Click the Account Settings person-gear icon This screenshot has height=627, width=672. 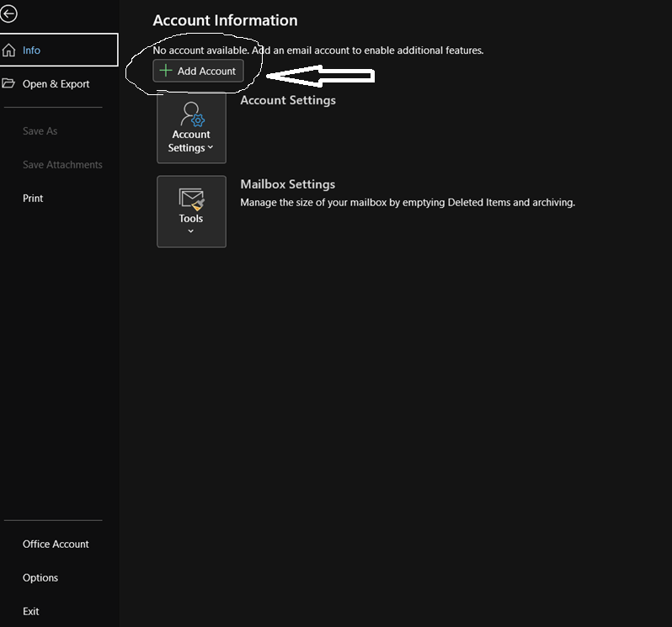pyautogui.click(x=192, y=114)
